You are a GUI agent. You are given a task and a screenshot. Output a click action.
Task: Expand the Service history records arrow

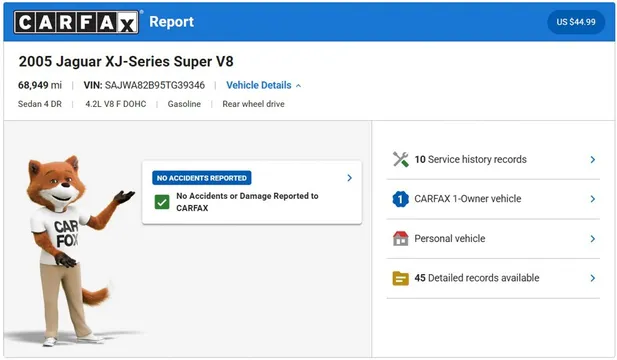[593, 159]
